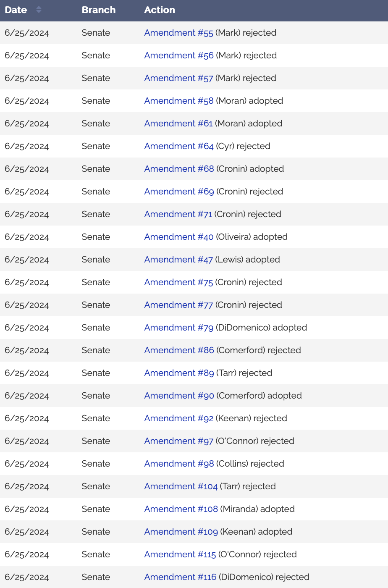This screenshot has width=388, height=588.
Task: Click Amendment #108 Miranda link
Action: (181, 509)
